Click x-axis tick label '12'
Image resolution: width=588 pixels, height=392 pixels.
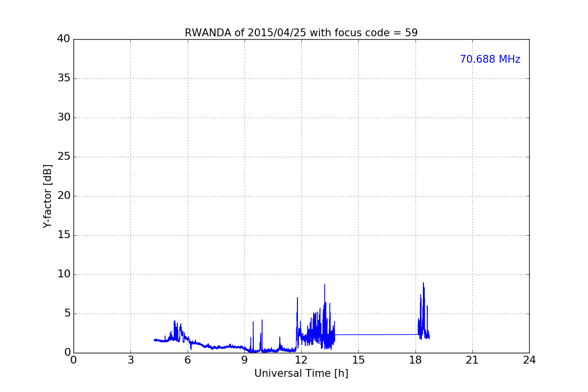coord(301,360)
